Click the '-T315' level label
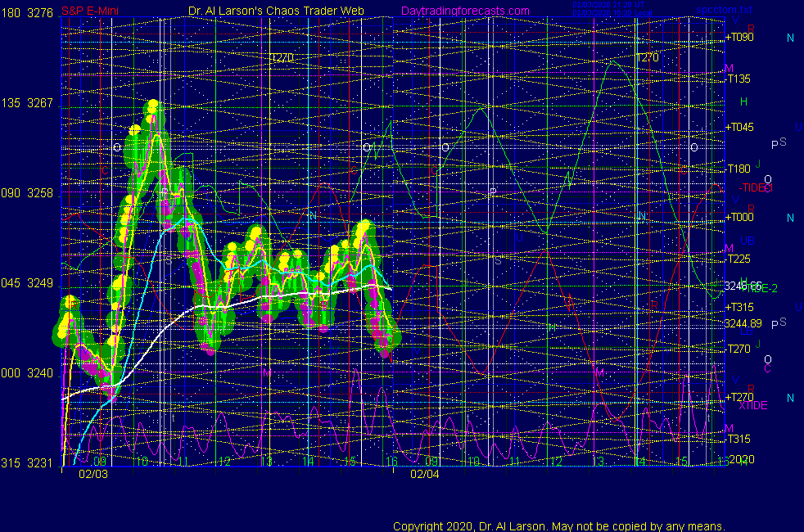 click(739, 439)
